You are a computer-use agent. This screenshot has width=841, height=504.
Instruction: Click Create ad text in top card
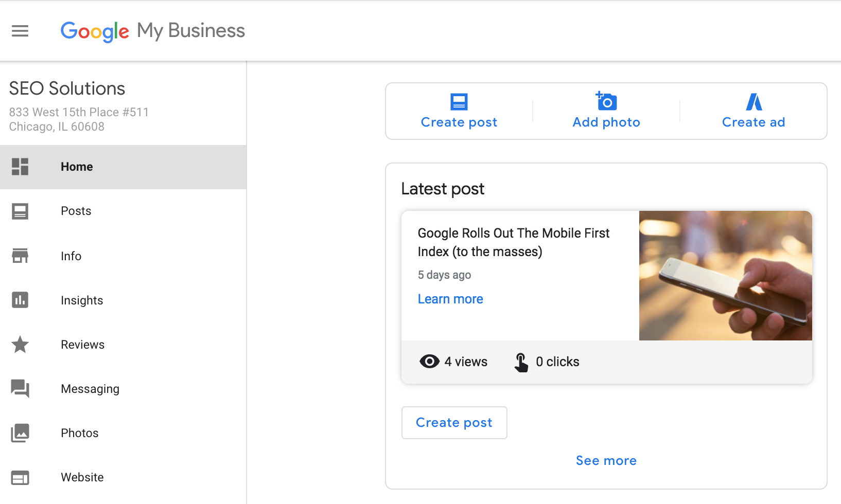[754, 122]
